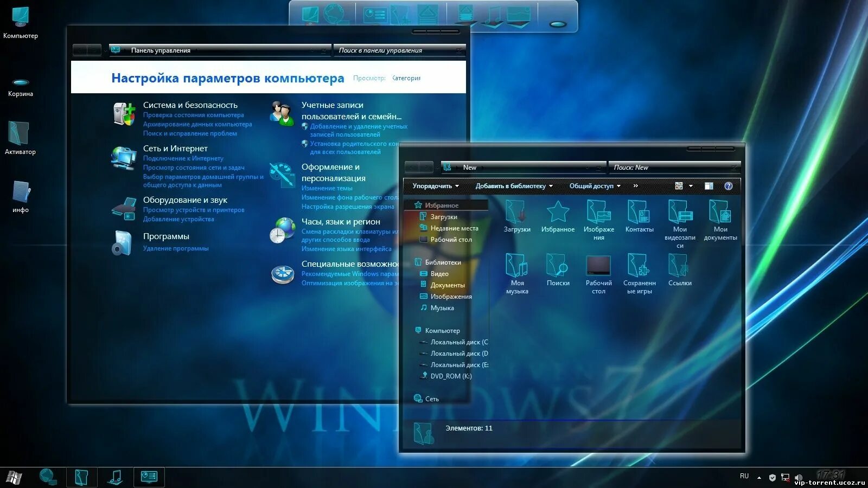This screenshot has height=488, width=868.
Task: Open the Добавление устройства link
Action: click(x=178, y=219)
